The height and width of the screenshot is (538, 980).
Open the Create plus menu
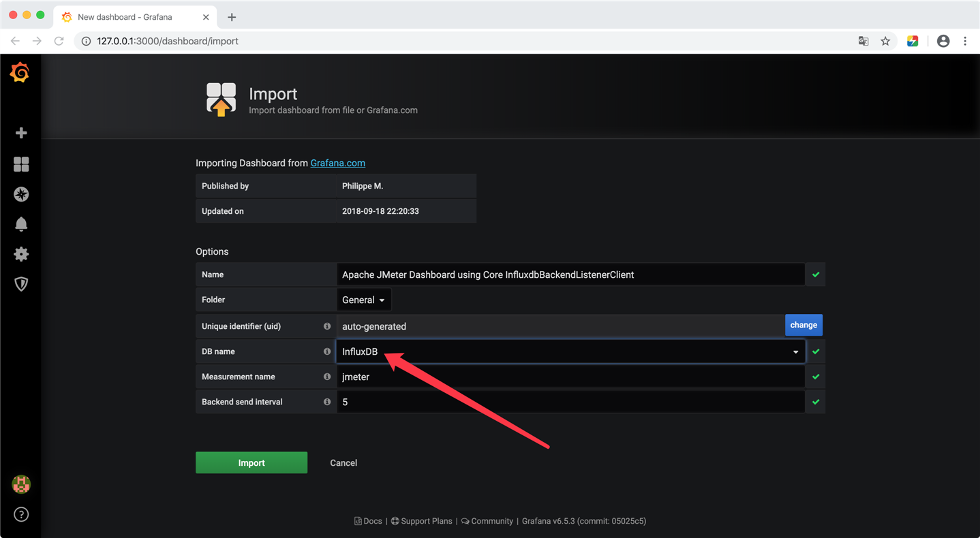click(x=21, y=133)
